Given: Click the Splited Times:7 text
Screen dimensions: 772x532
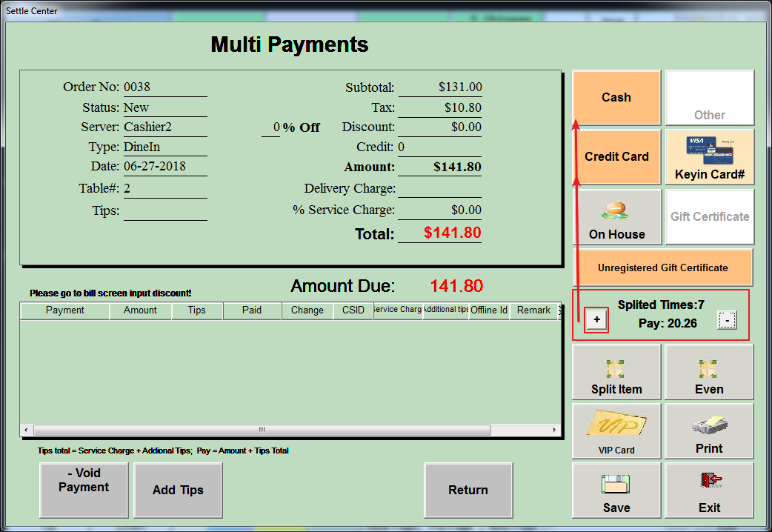Looking at the screenshot, I should click(661, 305).
